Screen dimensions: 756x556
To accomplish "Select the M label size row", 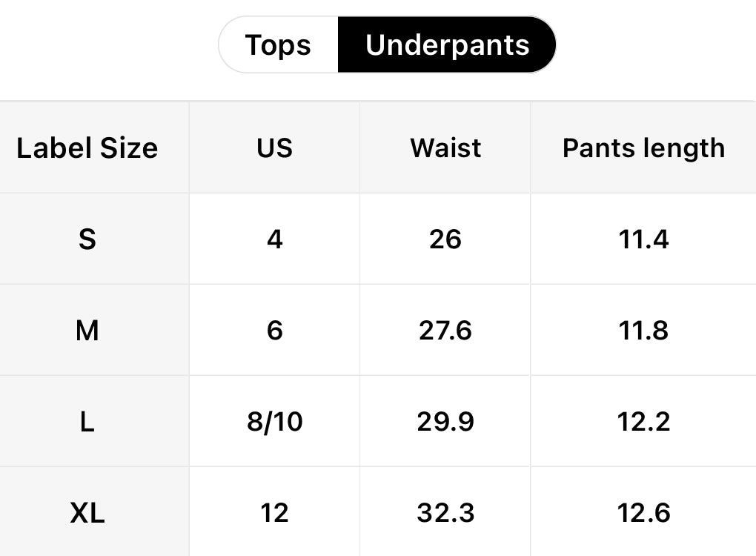I will coord(87,331).
